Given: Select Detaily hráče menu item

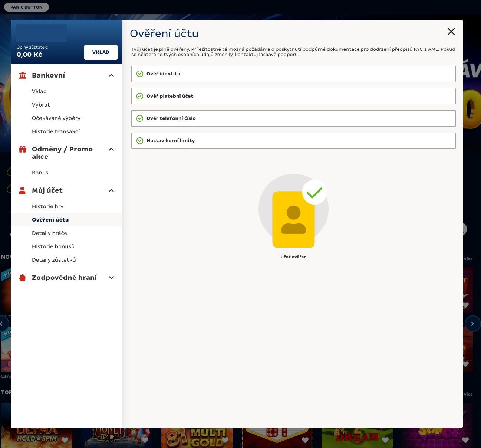Looking at the screenshot, I should click(x=49, y=233).
